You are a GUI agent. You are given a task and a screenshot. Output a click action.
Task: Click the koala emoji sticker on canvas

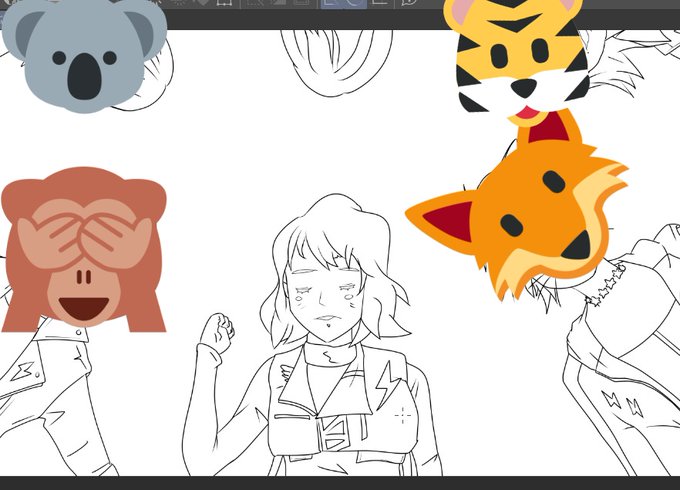(x=85, y=54)
